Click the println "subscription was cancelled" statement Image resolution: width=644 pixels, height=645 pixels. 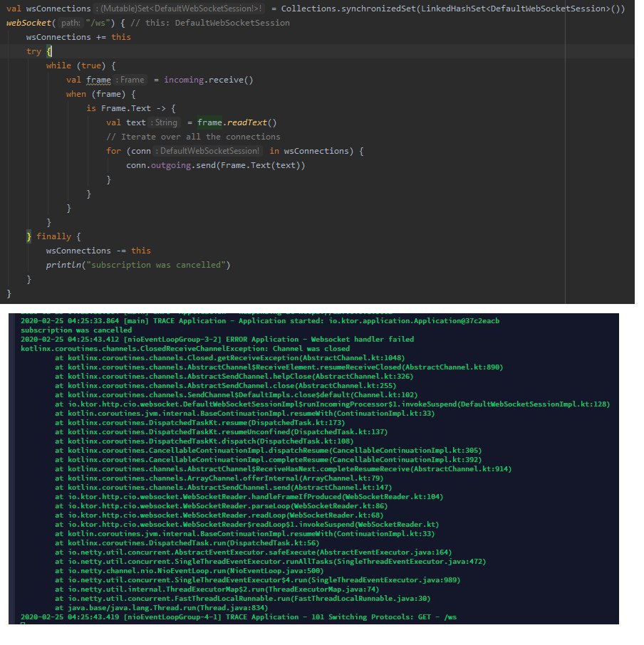pos(138,265)
